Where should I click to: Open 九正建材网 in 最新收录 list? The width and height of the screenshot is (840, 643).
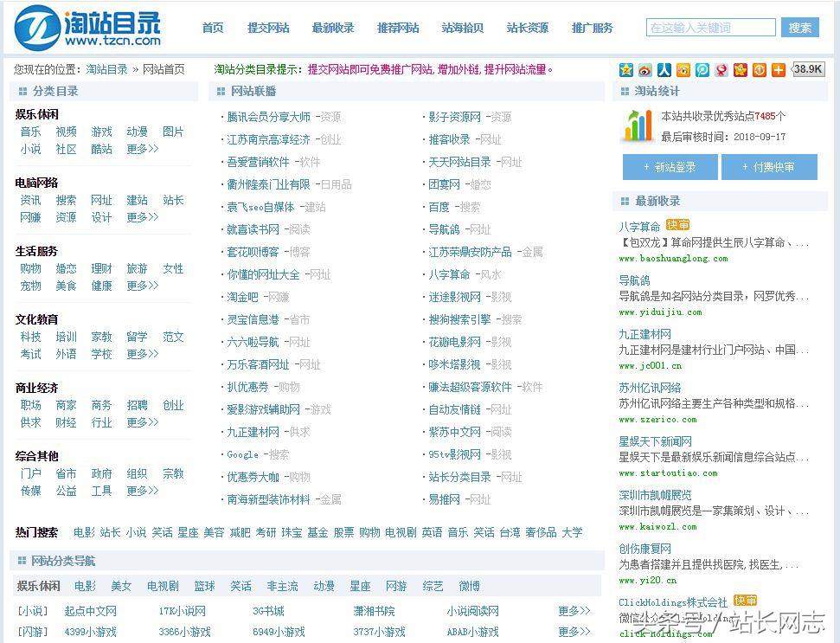pos(644,334)
